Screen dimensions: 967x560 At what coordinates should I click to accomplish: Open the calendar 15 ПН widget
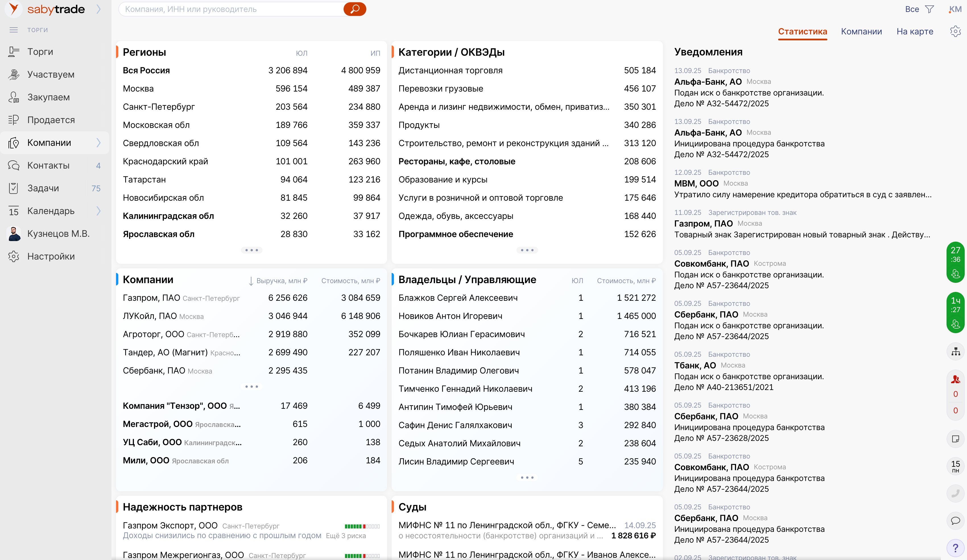955,466
